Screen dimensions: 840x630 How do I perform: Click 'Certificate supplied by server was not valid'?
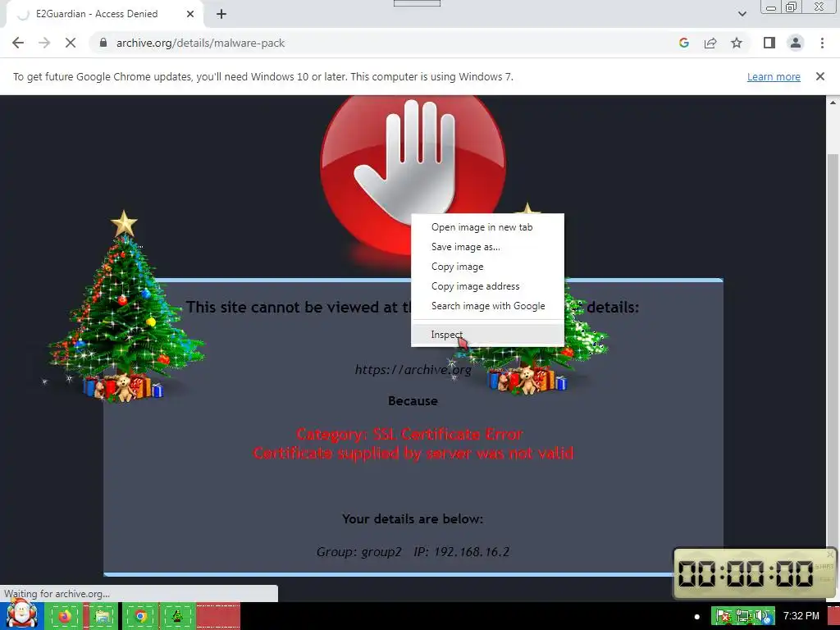(x=413, y=453)
